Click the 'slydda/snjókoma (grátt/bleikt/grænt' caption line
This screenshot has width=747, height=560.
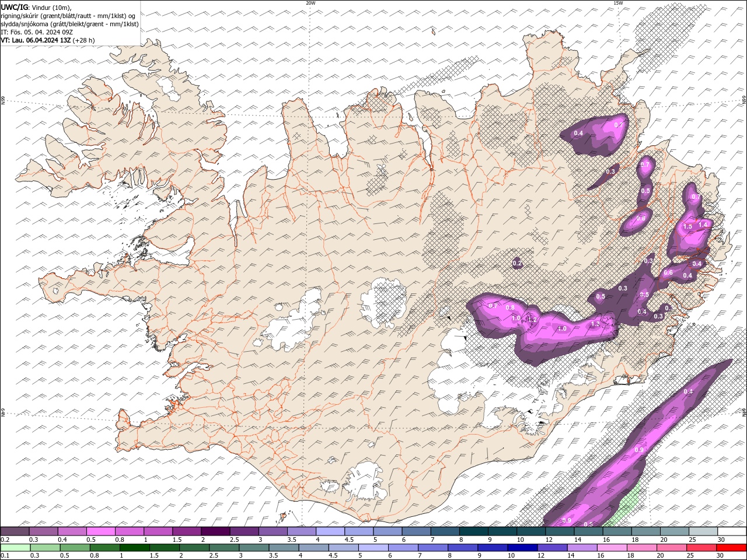pyautogui.click(x=70, y=24)
